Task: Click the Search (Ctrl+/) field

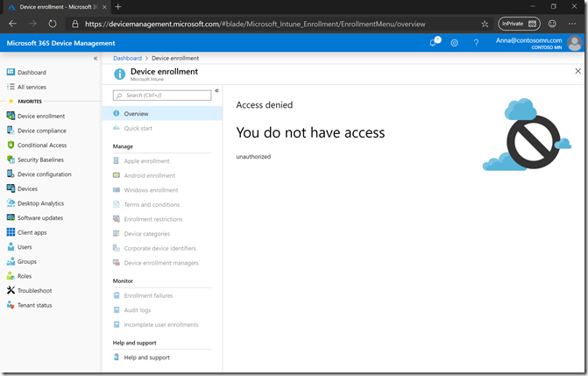Action: [162, 95]
